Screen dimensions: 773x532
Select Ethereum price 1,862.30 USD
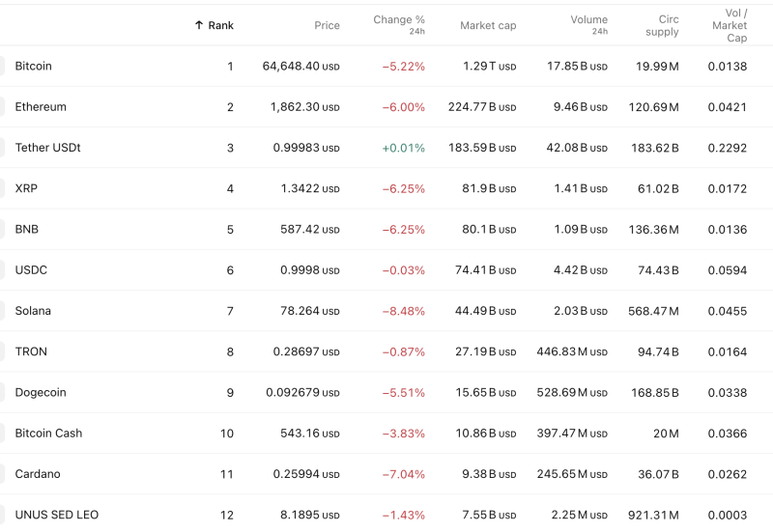point(304,107)
